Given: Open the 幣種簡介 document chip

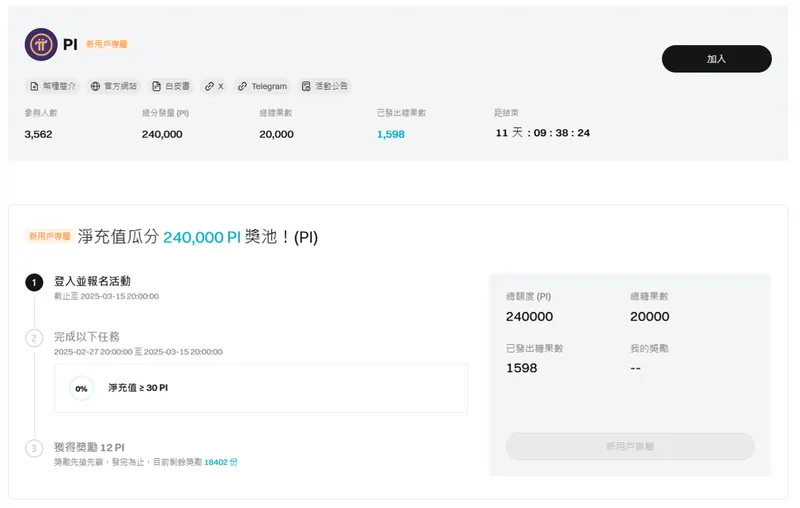Looking at the screenshot, I should (x=53, y=86).
